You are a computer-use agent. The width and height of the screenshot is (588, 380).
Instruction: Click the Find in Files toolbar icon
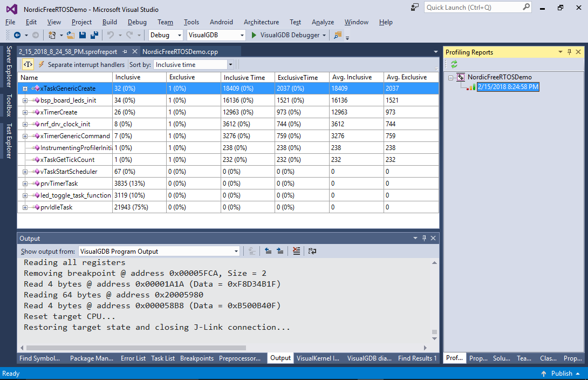[338, 35]
